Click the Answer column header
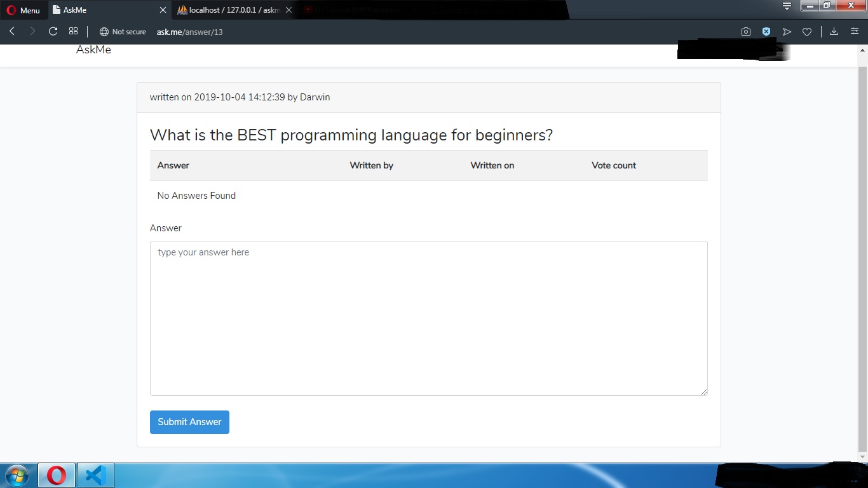868x488 pixels. (x=173, y=165)
